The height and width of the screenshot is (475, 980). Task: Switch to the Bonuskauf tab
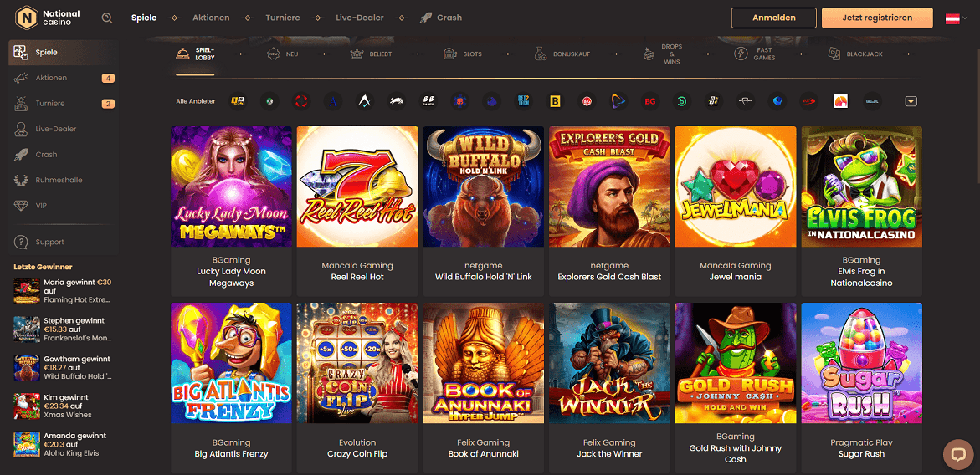562,54
